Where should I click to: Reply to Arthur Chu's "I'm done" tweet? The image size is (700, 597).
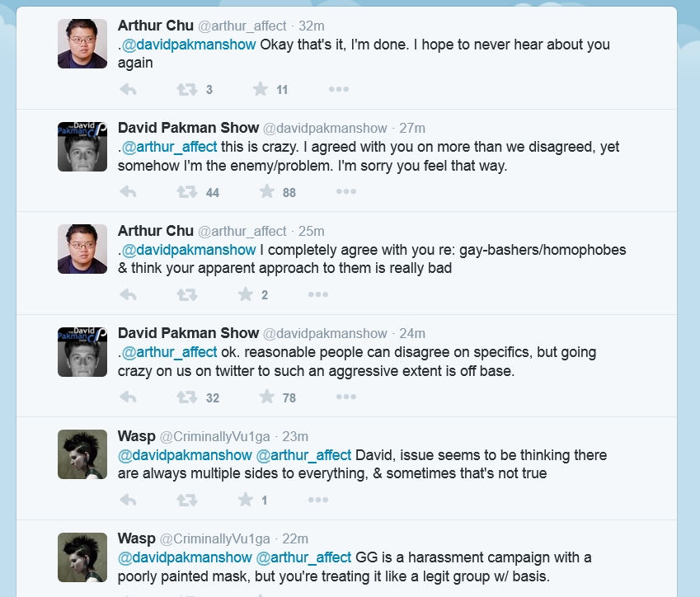pos(128,89)
